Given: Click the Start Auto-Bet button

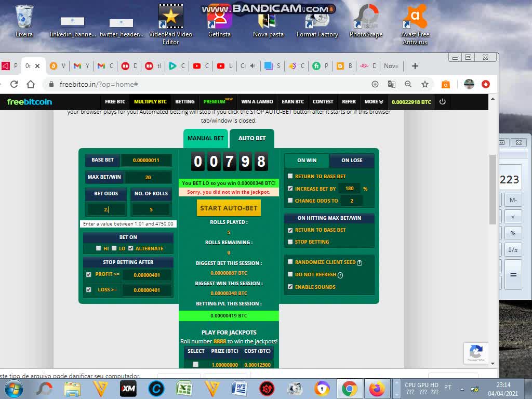Looking at the screenshot, I should tap(229, 208).
